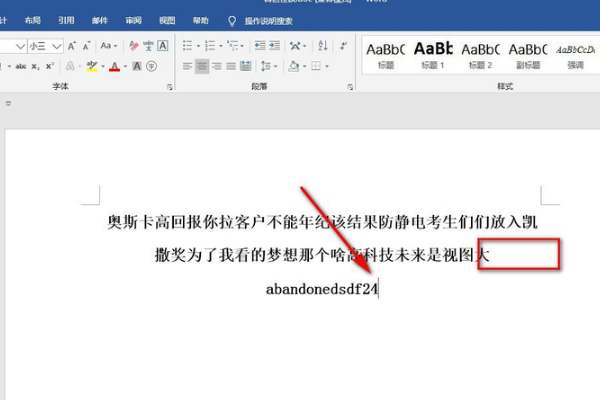Click the red font color button
This screenshot has height=400, width=600.
(114, 66)
